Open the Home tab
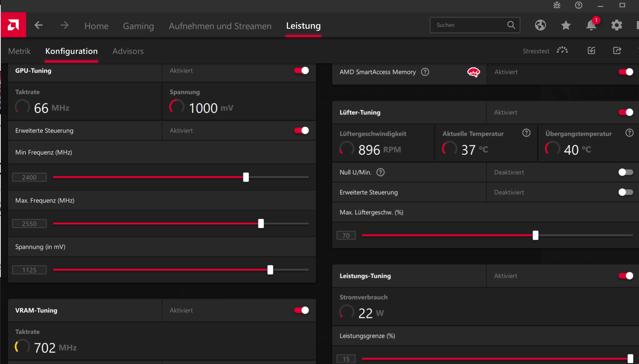This screenshot has height=364, width=639. point(96,26)
